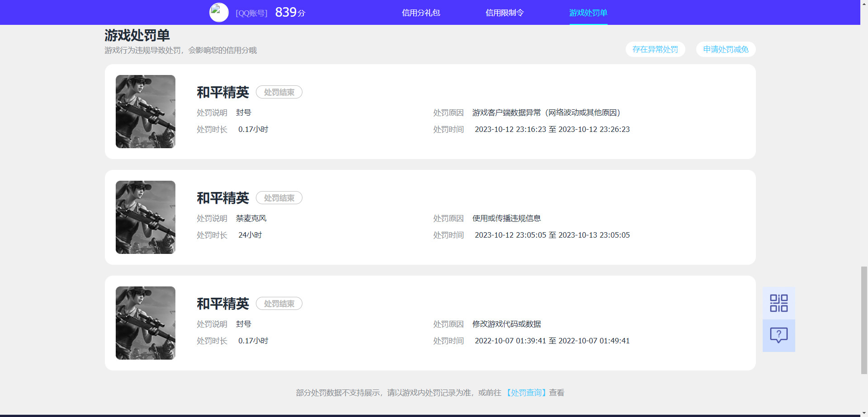The height and width of the screenshot is (417, 868).
Task: Click 处罚结束 badge on the 网络波动 penalty card
Action: (279, 92)
